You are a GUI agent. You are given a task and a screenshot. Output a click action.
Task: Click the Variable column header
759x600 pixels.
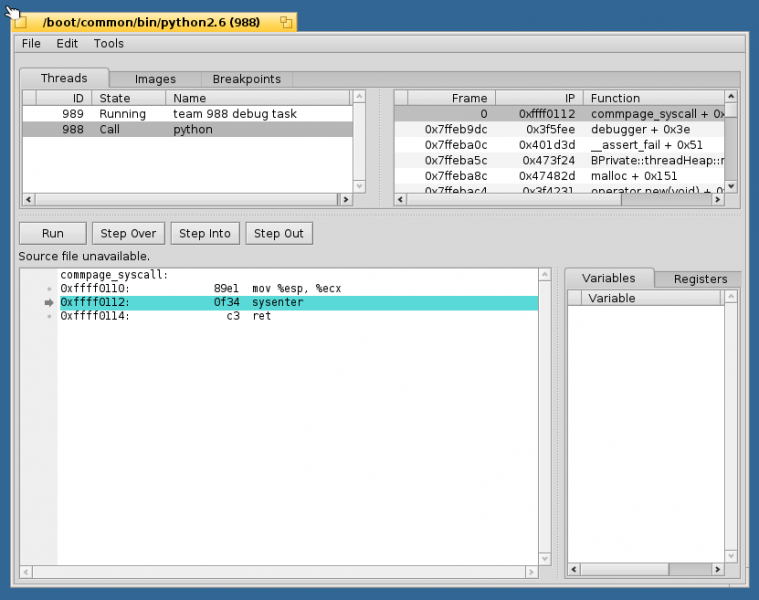point(651,298)
